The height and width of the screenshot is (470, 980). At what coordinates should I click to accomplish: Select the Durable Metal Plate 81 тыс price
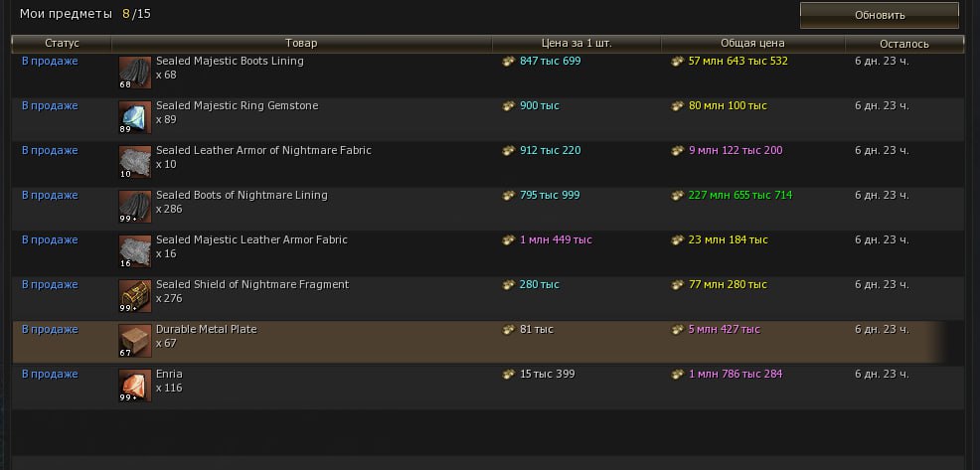tap(536, 330)
